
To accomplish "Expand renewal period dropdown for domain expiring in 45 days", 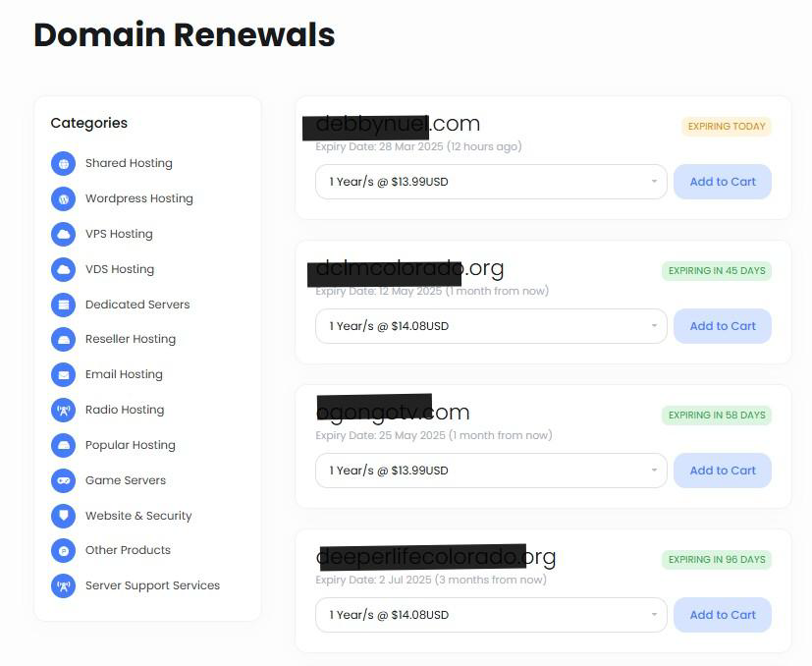I will tap(490, 326).
